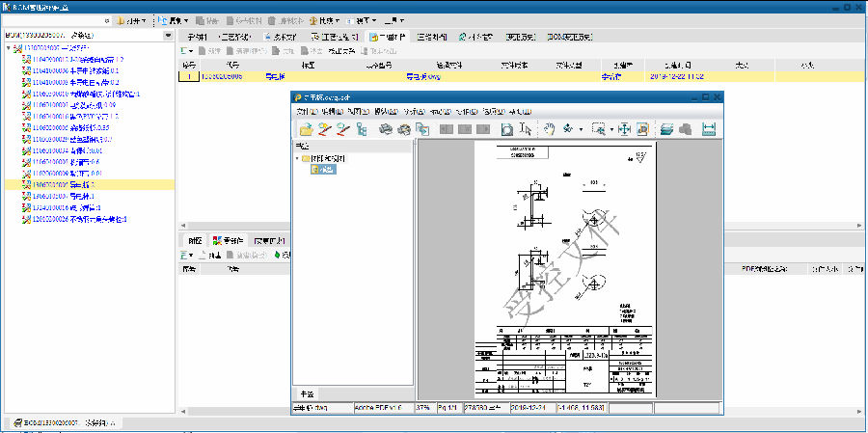
Task: Click the print icon in PDF viewer toolbar
Action: tap(386, 129)
